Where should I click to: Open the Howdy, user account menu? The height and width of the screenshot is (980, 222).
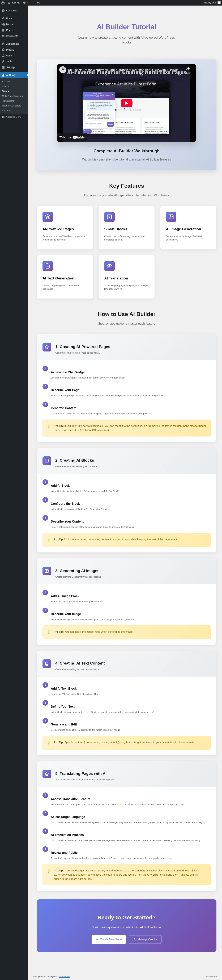[212, 3]
